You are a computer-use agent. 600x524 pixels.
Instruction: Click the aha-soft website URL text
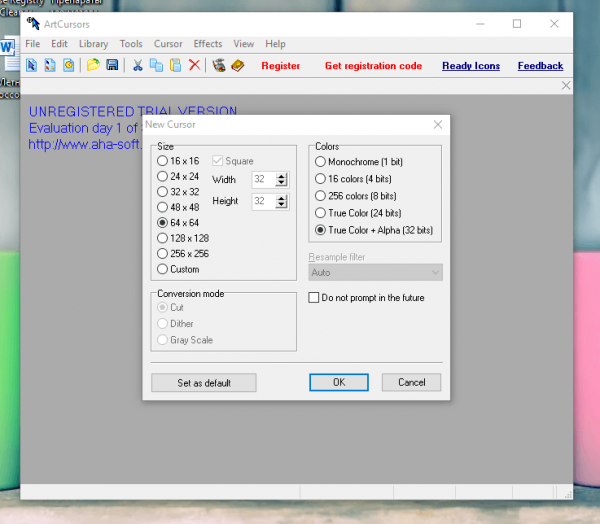pyautogui.click(x=85, y=144)
